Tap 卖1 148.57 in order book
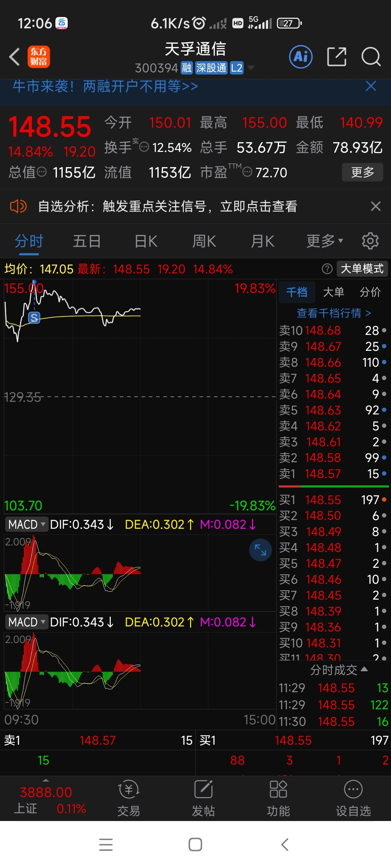 (333, 473)
